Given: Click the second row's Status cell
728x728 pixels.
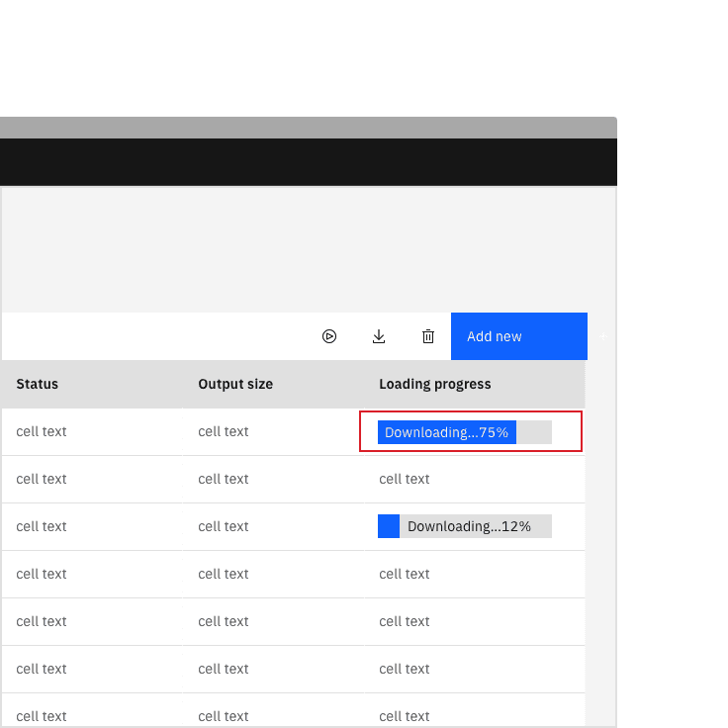Looking at the screenshot, I should tap(42, 479).
